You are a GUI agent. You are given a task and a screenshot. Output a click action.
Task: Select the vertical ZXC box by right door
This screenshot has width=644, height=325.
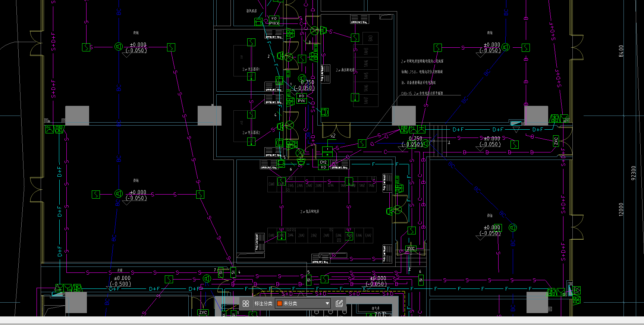pyautogui.click(x=556, y=141)
